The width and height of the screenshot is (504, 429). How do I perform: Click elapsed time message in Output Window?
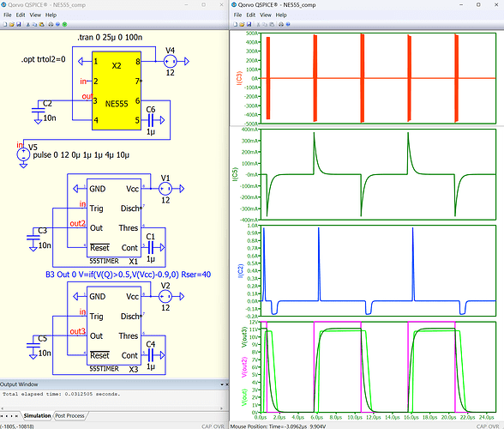[62, 394]
